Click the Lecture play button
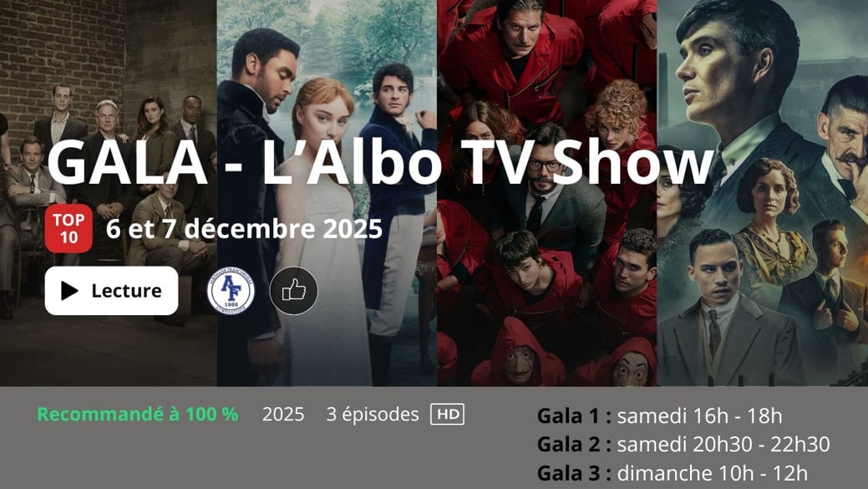The height and width of the screenshot is (489, 868). (111, 291)
